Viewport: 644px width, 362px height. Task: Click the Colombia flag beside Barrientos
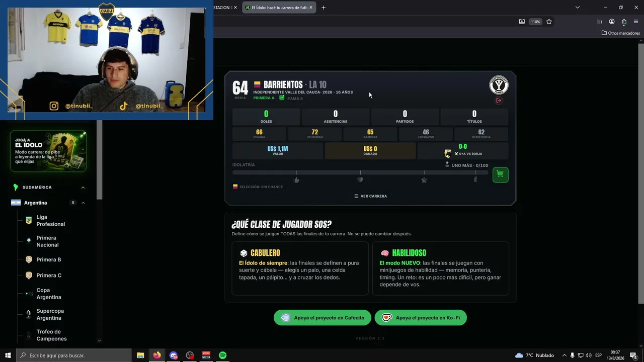coord(257,85)
